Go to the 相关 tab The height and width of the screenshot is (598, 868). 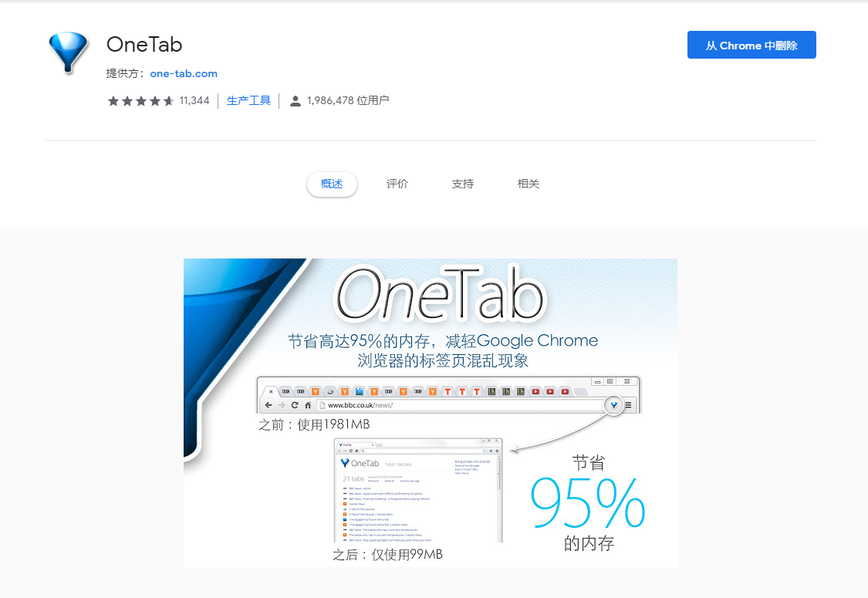[528, 184]
